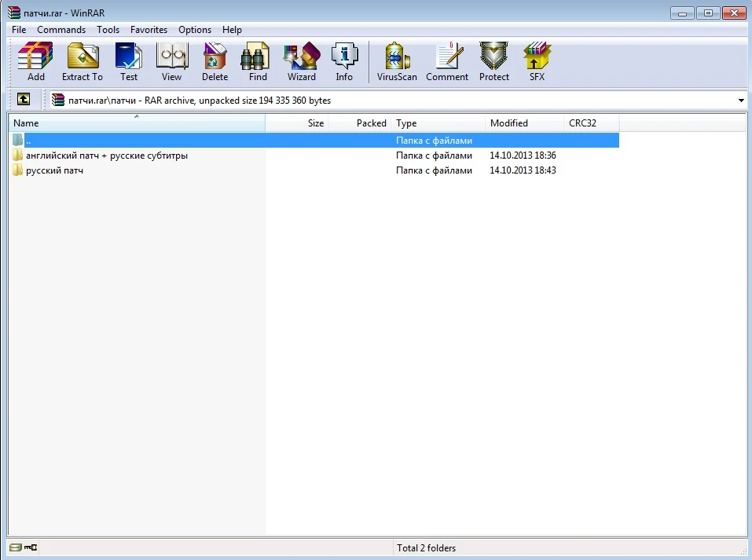Select the 'русский патч' folder name
This screenshot has height=560, width=752.
click(x=54, y=170)
